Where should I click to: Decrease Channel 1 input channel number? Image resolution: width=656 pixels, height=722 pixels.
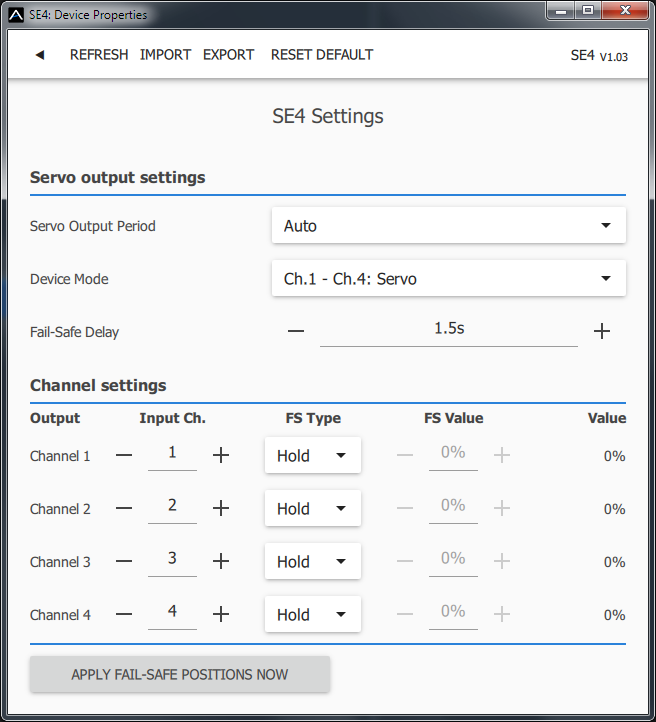click(124, 455)
